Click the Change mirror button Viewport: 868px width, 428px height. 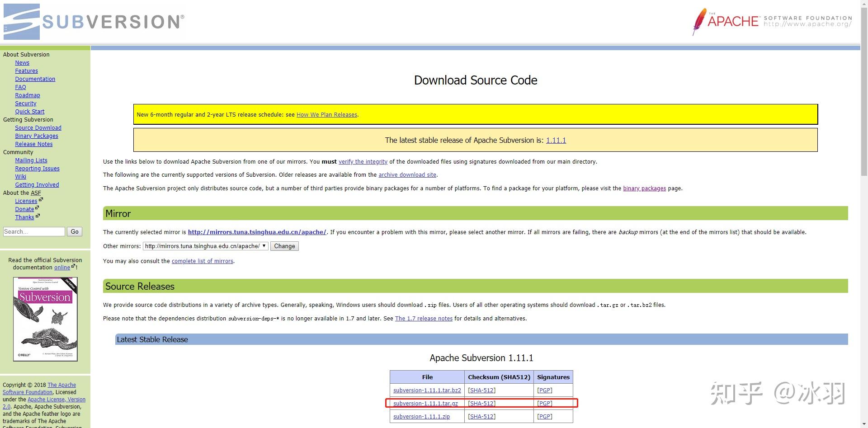click(x=284, y=246)
